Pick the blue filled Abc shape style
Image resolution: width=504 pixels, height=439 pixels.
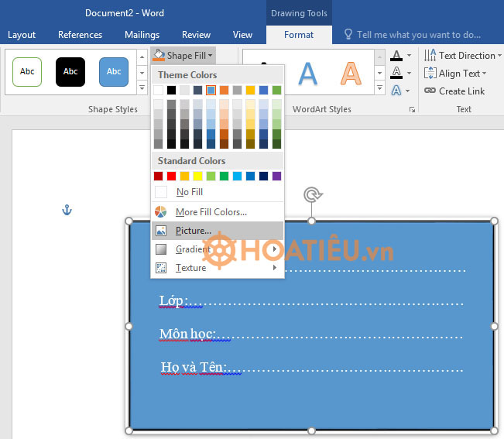[114, 72]
